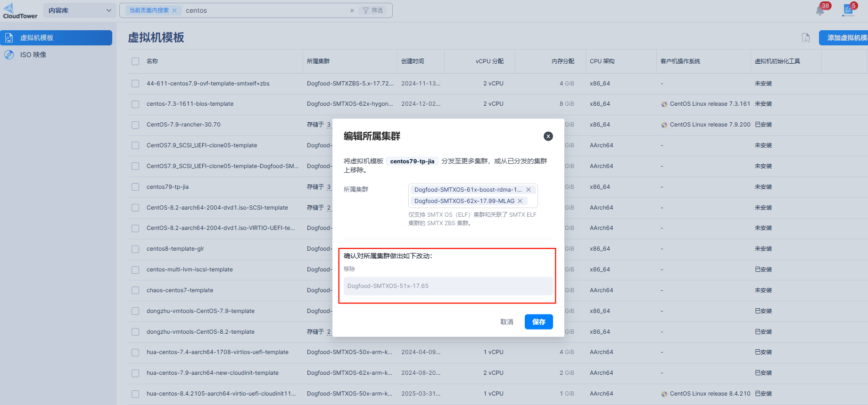Close the edit cluster dialog with X icon

coord(548,136)
